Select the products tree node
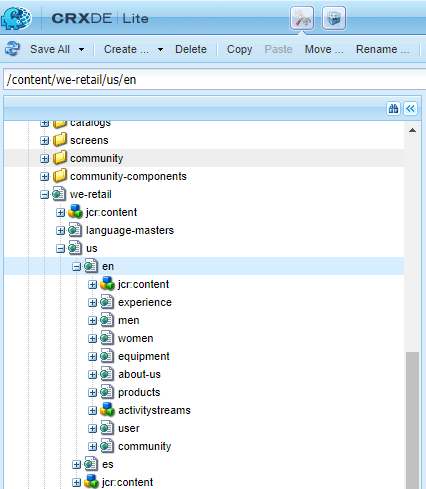This screenshot has width=426, height=489. 139,392
